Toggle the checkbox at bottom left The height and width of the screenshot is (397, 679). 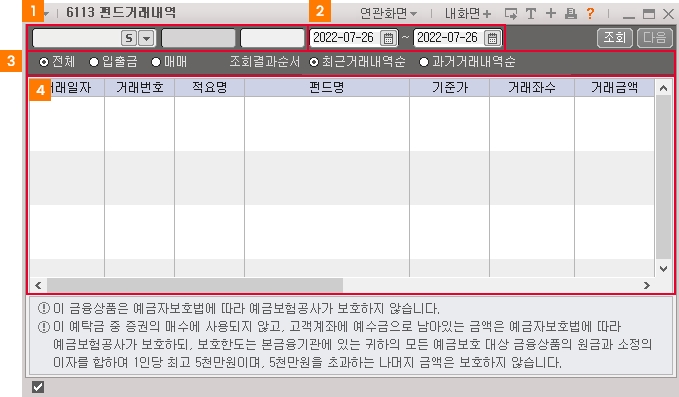tap(38, 387)
